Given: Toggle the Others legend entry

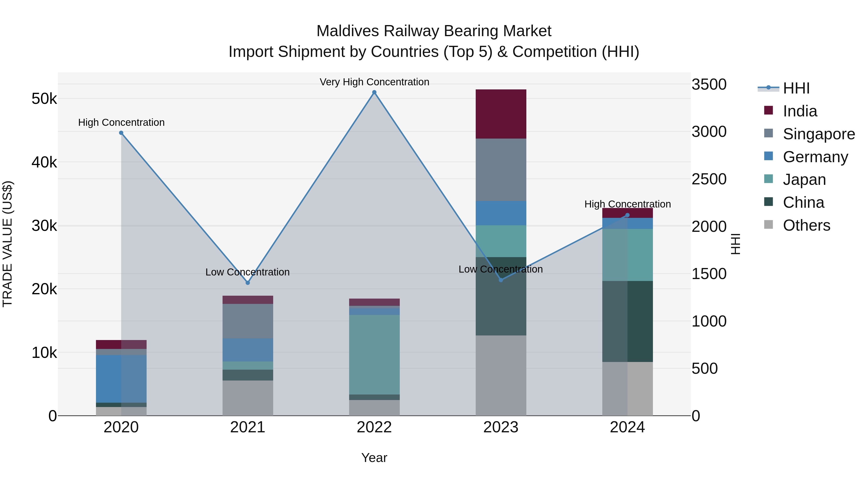Looking at the screenshot, I should [797, 225].
